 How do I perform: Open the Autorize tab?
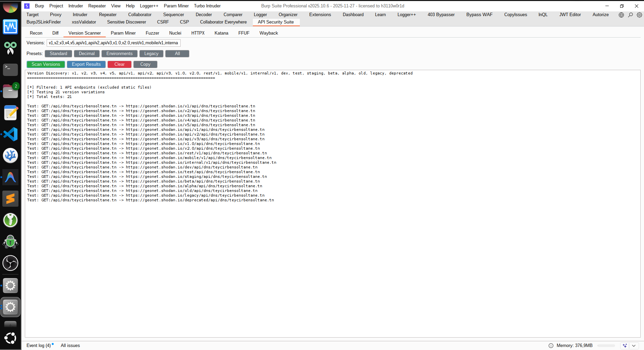click(601, 15)
